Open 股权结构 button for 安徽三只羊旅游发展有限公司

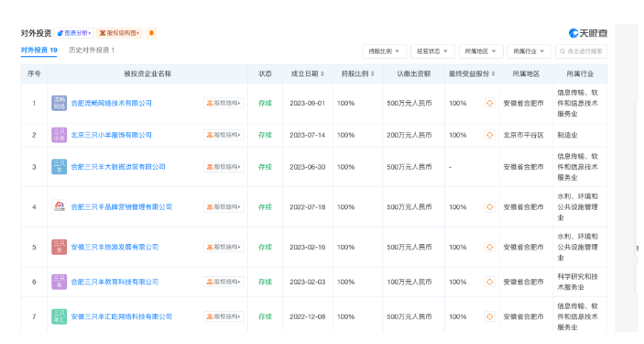coord(224,248)
